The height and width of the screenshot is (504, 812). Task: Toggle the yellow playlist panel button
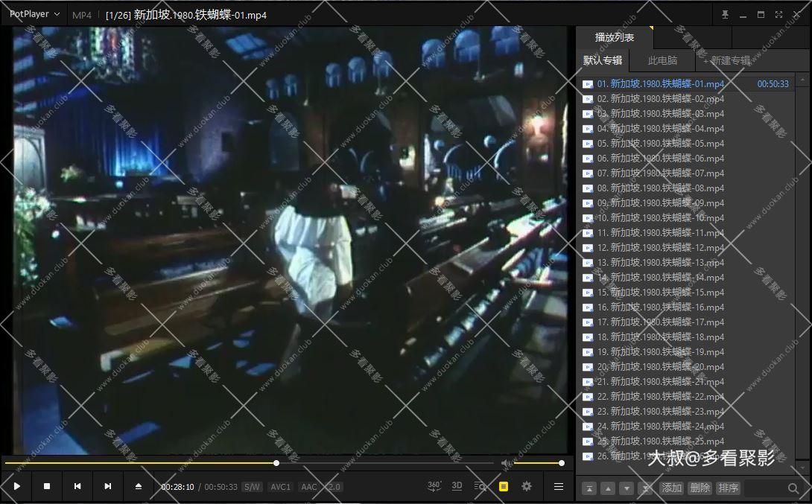point(504,486)
